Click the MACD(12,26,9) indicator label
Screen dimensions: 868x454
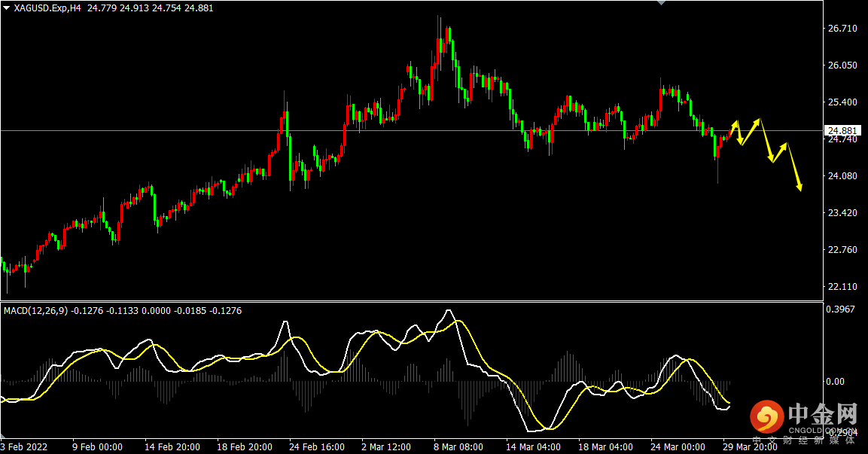click(x=35, y=311)
